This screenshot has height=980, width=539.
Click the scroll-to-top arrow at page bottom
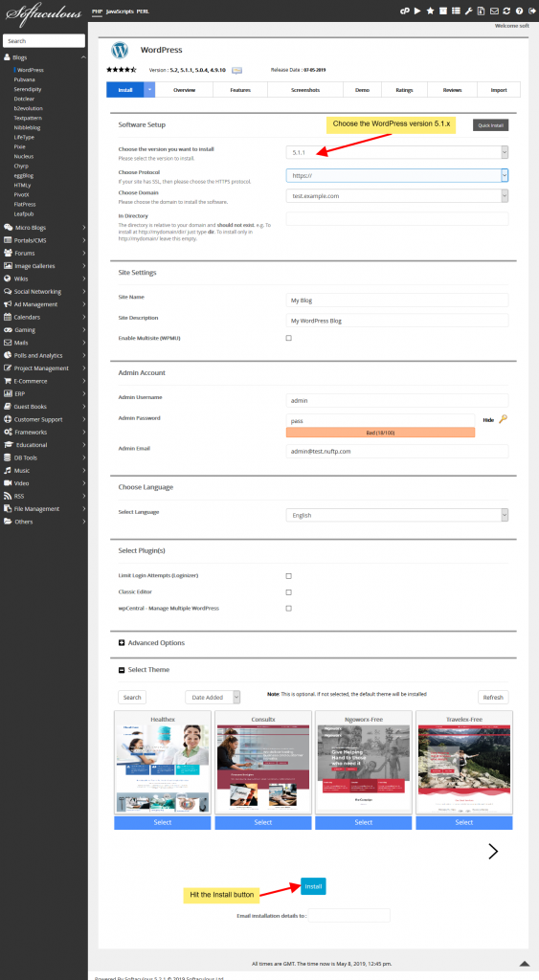[x=526, y=963]
